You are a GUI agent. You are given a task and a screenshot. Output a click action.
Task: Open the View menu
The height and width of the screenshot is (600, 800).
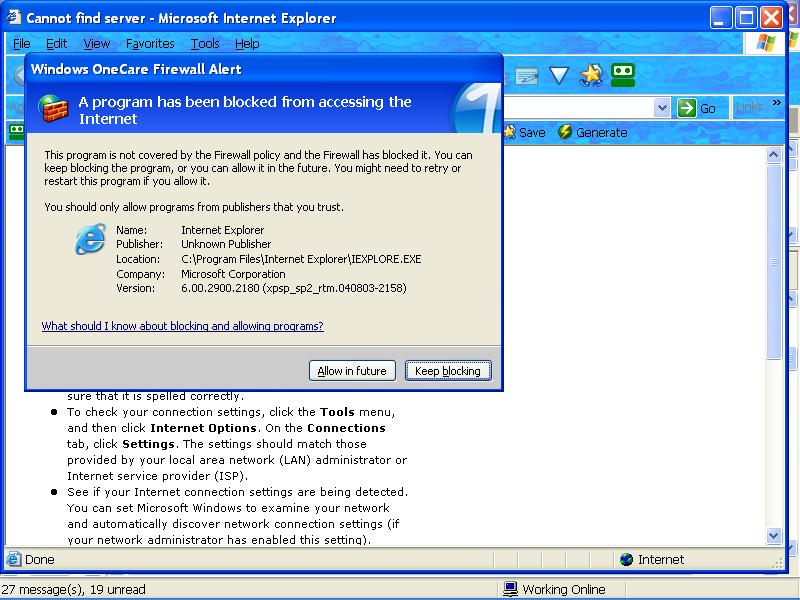[96, 44]
